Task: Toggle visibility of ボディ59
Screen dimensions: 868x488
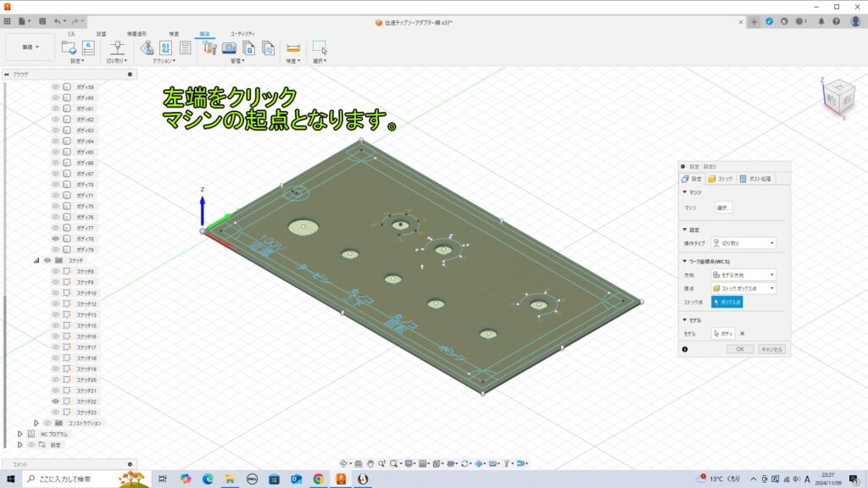Action: (x=55, y=87)
